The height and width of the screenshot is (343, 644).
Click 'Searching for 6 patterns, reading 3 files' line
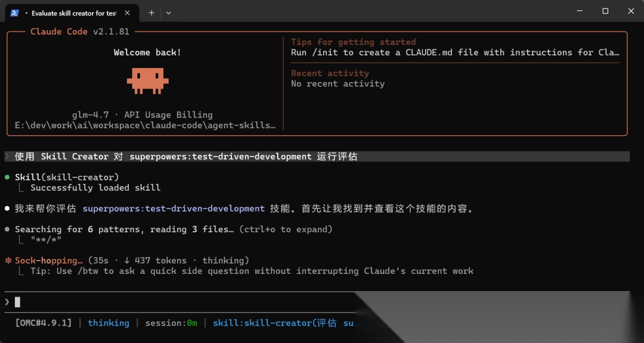coord(125,229)
